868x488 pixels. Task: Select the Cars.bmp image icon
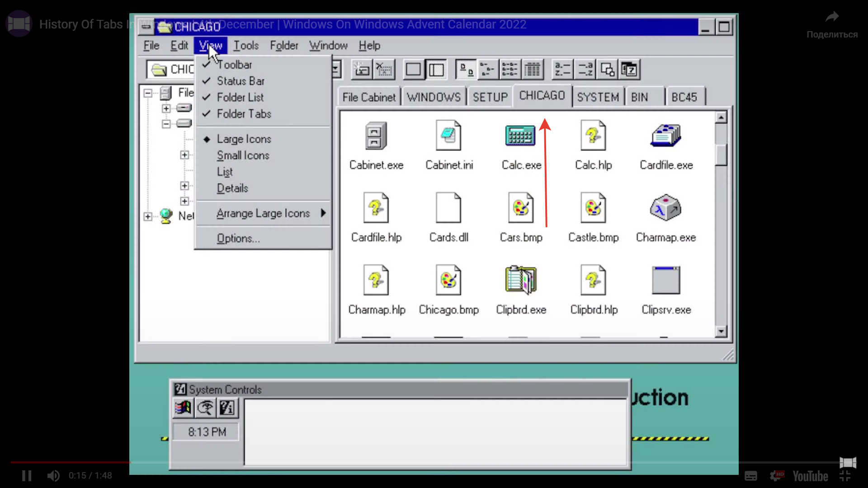521,208
